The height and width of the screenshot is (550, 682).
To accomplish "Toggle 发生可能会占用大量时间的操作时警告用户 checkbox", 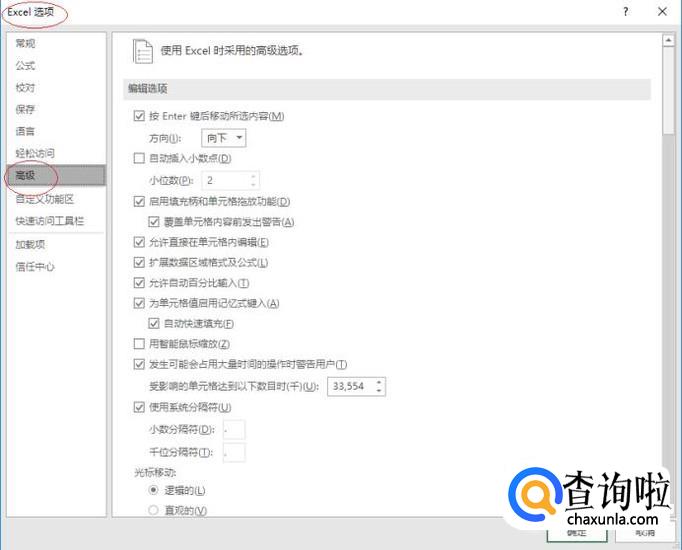I will pyautogui.click(x=139, y=364).
